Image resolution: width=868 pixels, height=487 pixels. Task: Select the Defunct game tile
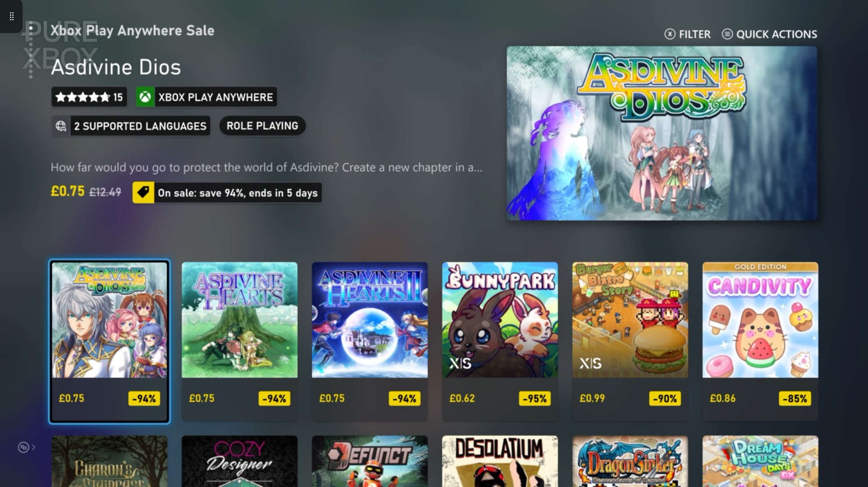click(x=370, y=461)
